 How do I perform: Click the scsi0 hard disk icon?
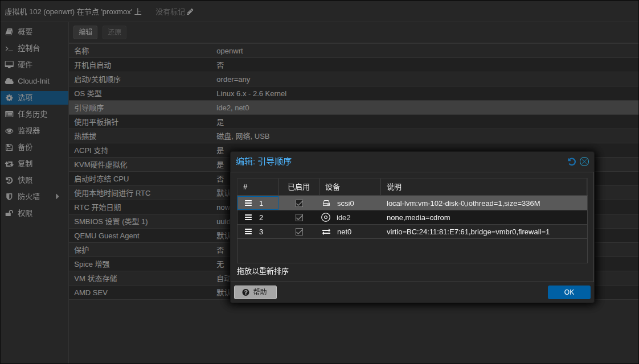click(x=326, y=203)
